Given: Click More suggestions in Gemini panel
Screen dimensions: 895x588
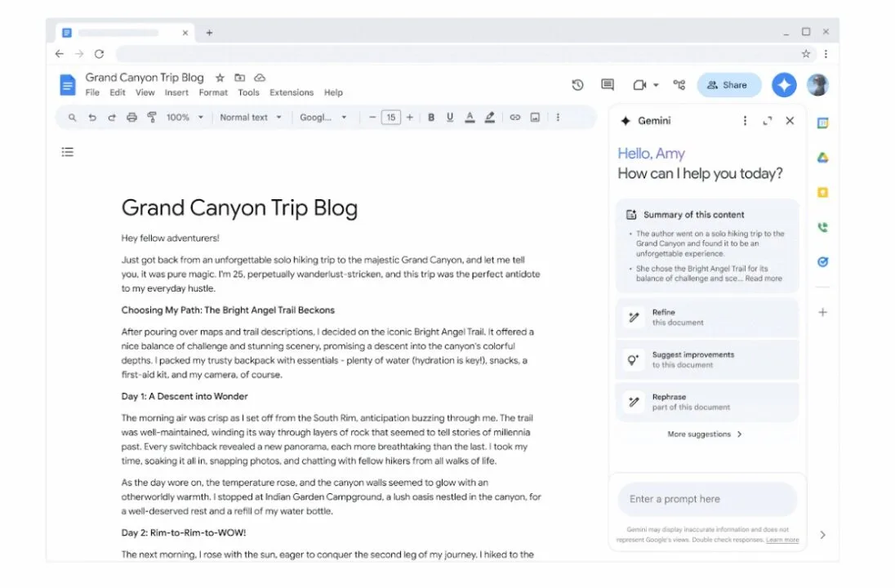Looking at the screenshot, I should tap(705, 434).
